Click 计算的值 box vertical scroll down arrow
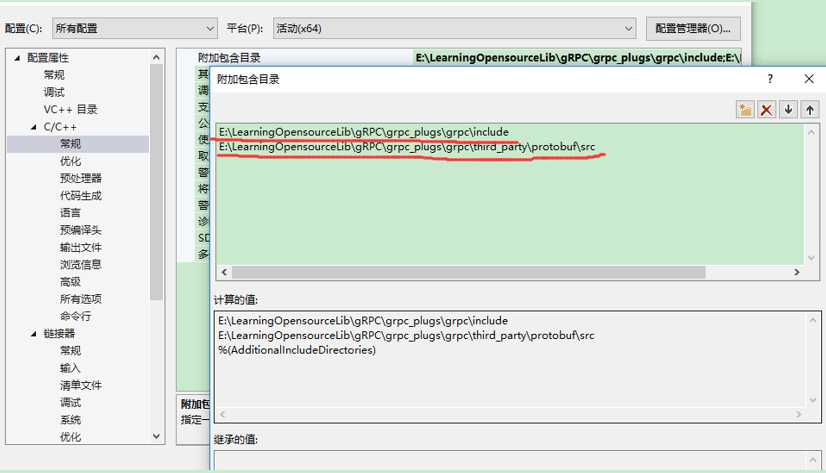This screenshot has height=473, width=826. (813, 400)
